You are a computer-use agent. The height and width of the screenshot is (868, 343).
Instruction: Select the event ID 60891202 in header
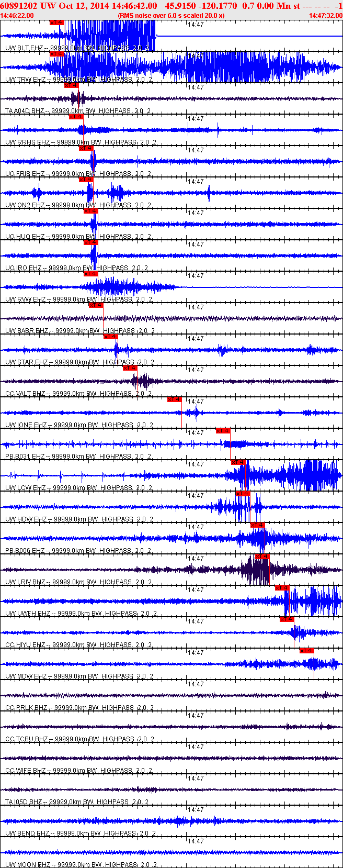click(18, 6)
